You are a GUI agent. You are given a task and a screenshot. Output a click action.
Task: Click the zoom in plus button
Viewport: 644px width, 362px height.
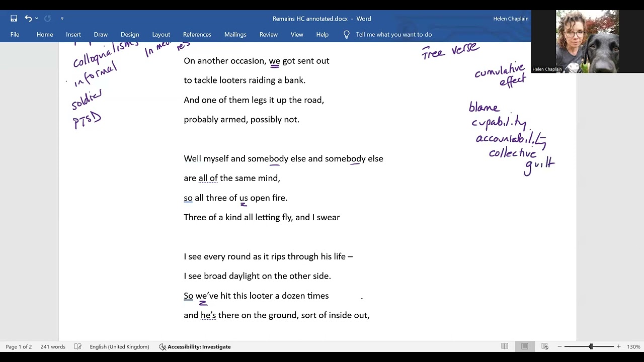point(618,346)
